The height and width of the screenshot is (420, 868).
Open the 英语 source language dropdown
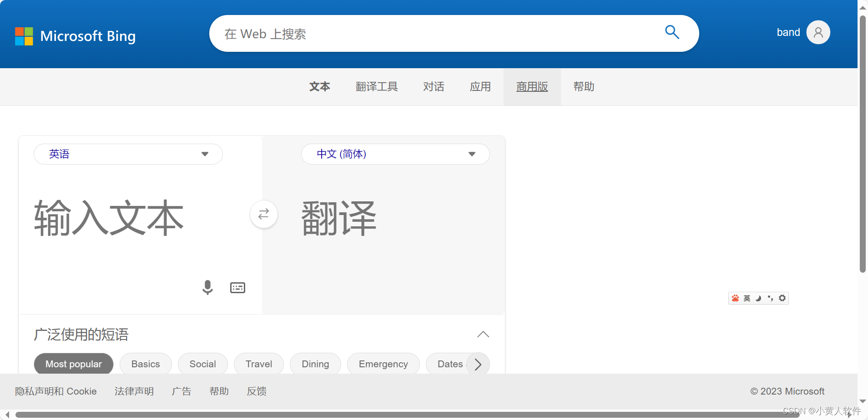point(128,154)
